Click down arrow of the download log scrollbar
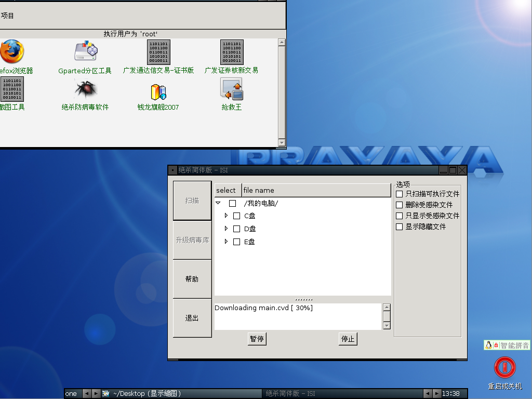Viewport: 532px width, 399px height. tap(387, 326)
